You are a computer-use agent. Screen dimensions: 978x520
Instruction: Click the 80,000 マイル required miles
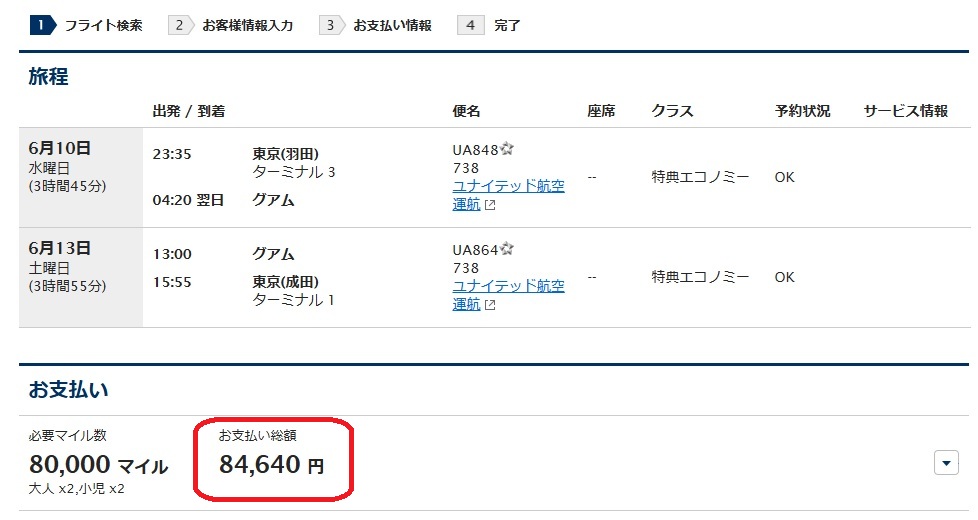pyautogui.click(x=98, y=465)
